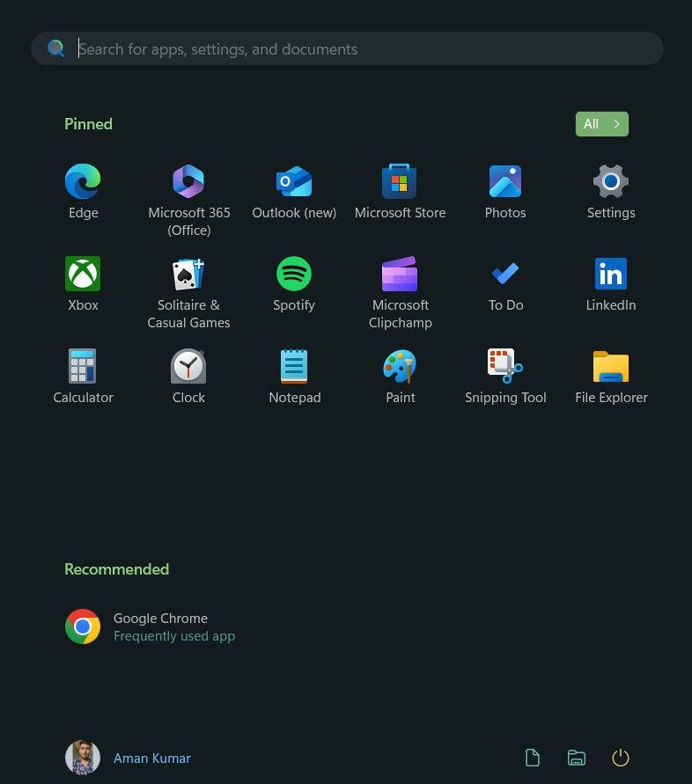Open the Calculator app
The width and height of the screenshot is (692, 784).
pos(83,376)
